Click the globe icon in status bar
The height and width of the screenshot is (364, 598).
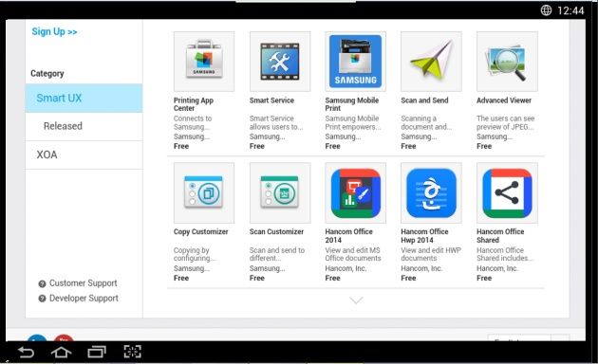click(546, 10)
